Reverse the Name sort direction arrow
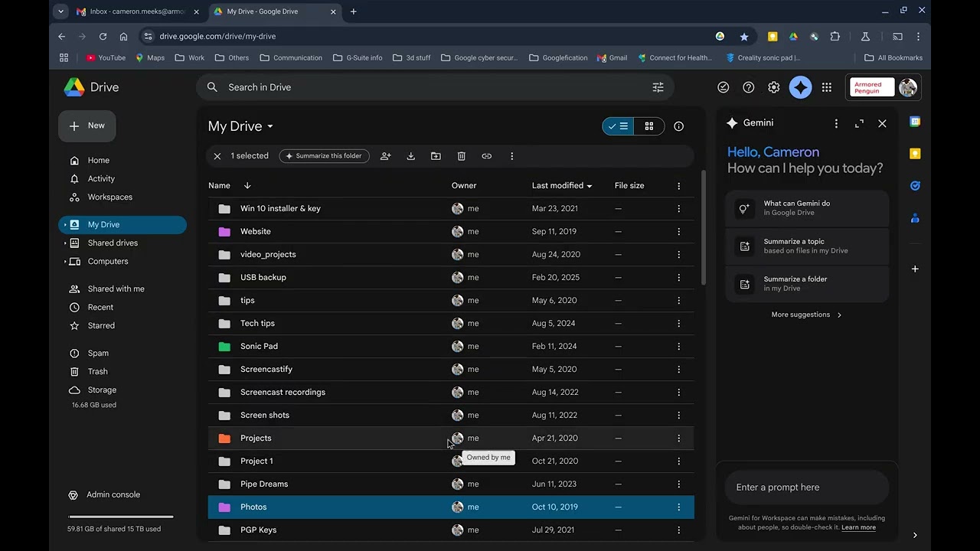The height and width of the screenshot is (551, 980). [247, 185]
